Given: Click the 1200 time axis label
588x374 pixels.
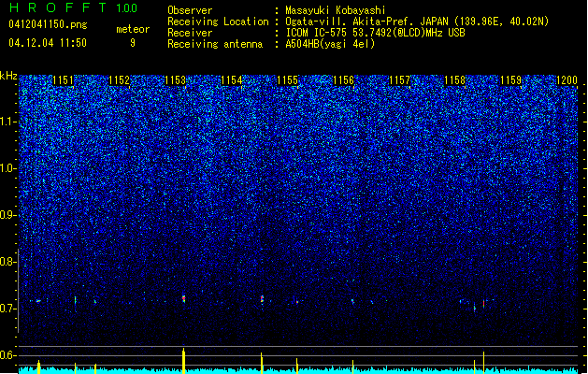Looking at the screenshot, I should click(x=567, y=80).
